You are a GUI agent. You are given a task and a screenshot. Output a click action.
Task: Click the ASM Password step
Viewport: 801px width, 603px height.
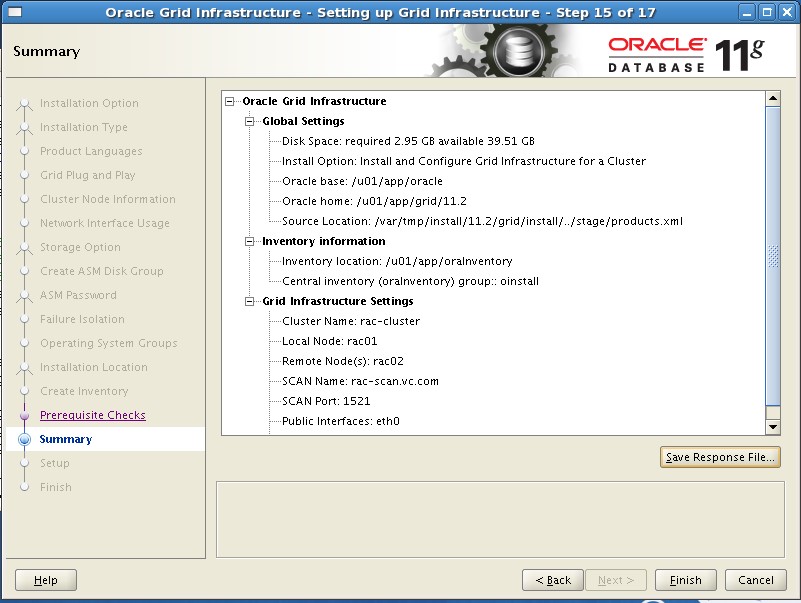78,295
